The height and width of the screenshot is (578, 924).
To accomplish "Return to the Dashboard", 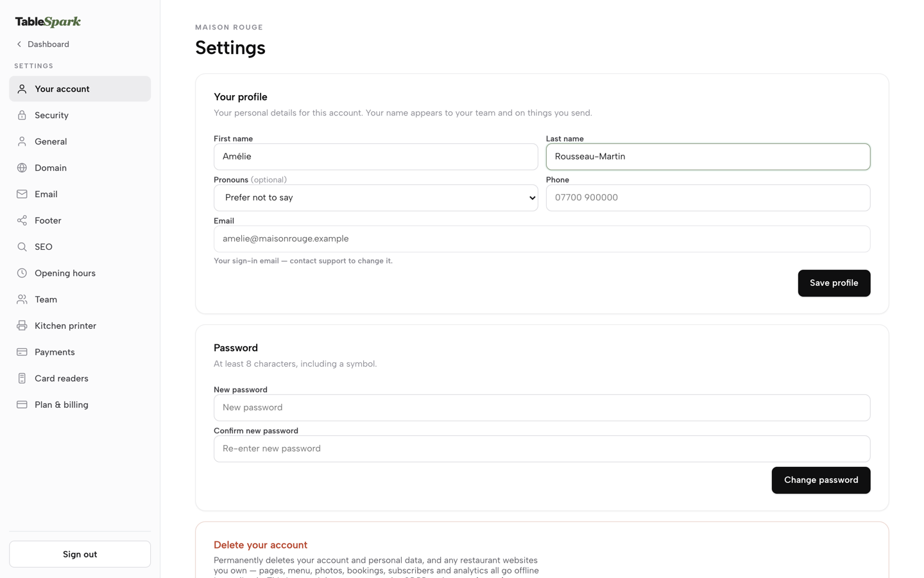I will (x=42, y=44).
